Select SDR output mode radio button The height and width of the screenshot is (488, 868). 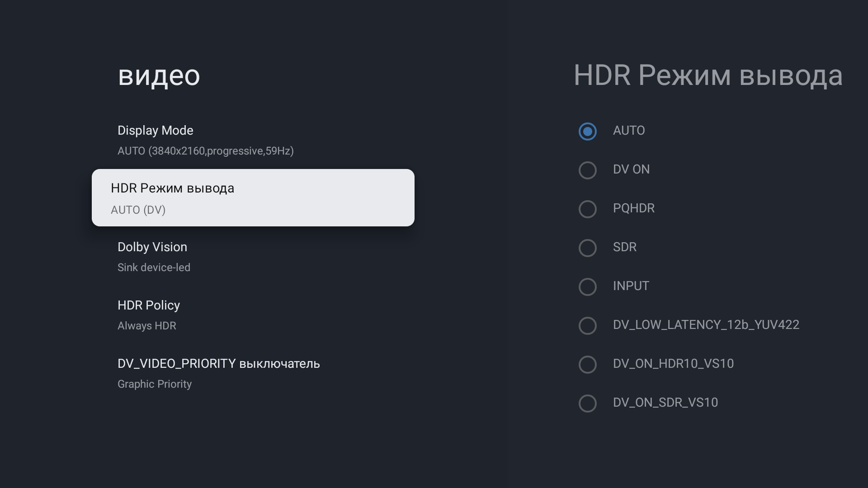(x=587, y=248)
